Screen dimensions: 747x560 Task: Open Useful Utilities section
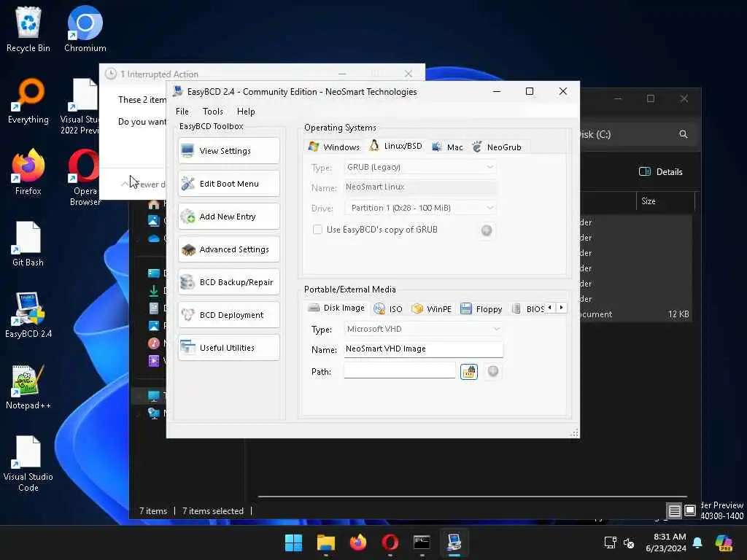click(x=228, y=348)
